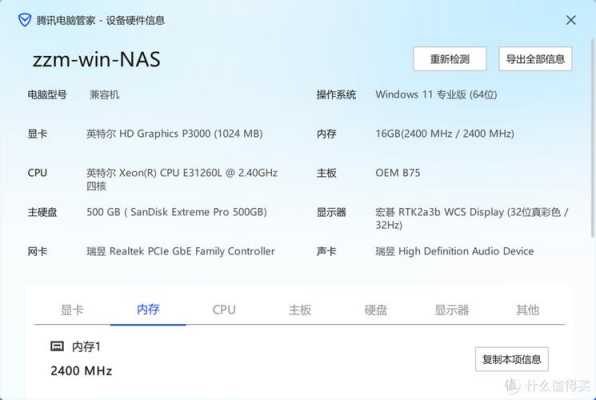This screenshot has height=400, width=596.
Task: Select the 内存 tab
Action: tap(148, 310)
